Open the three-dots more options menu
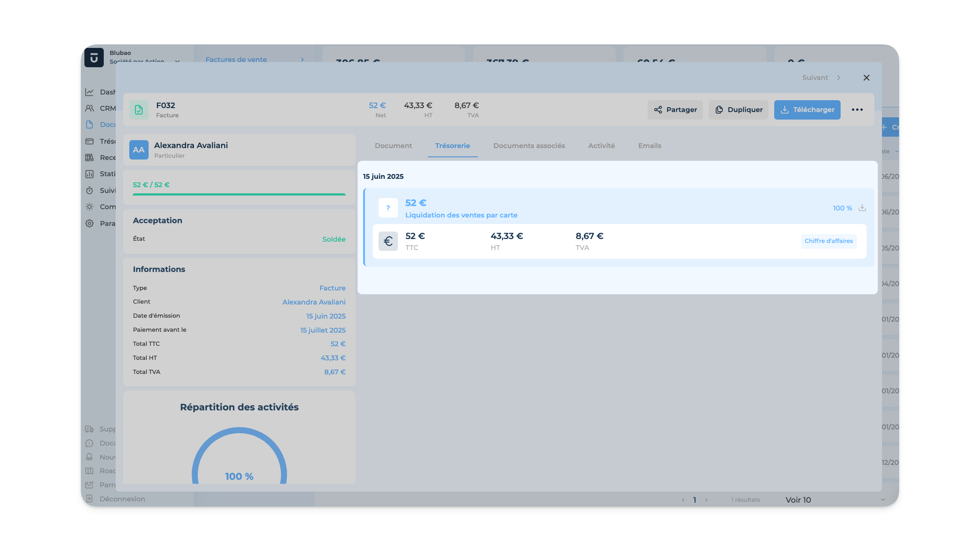 (x=857, y=110)
